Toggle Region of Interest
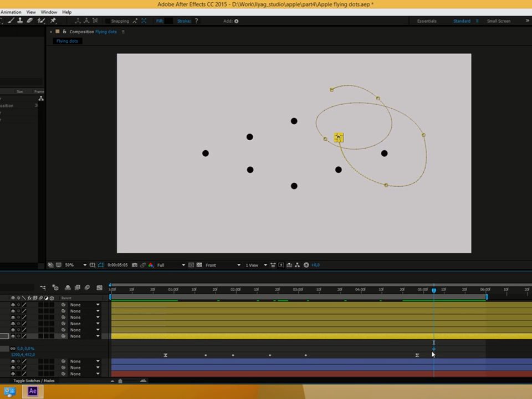 (x=191, y=265)
